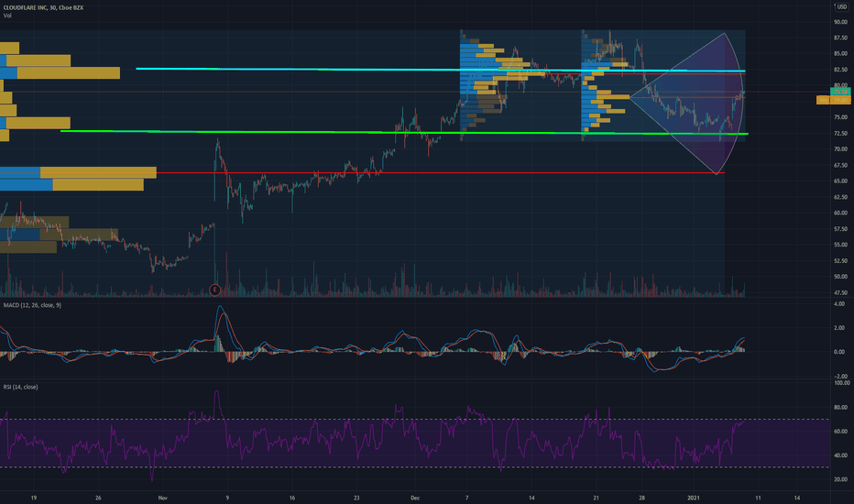Click the CLOUDFLARE INC, 30, Cboe BZX title

(44, 7)
